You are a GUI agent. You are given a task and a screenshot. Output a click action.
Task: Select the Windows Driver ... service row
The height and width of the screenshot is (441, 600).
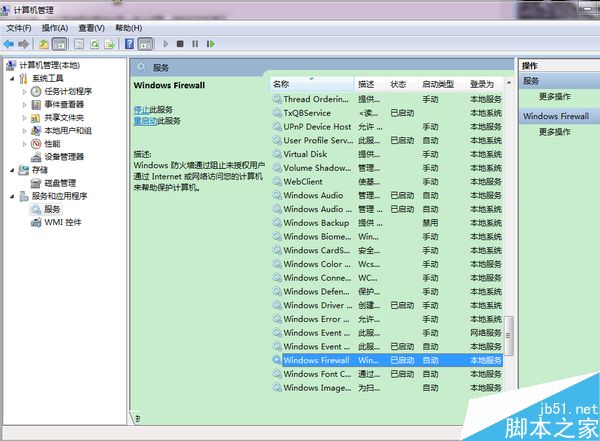(x=387, y=305)
